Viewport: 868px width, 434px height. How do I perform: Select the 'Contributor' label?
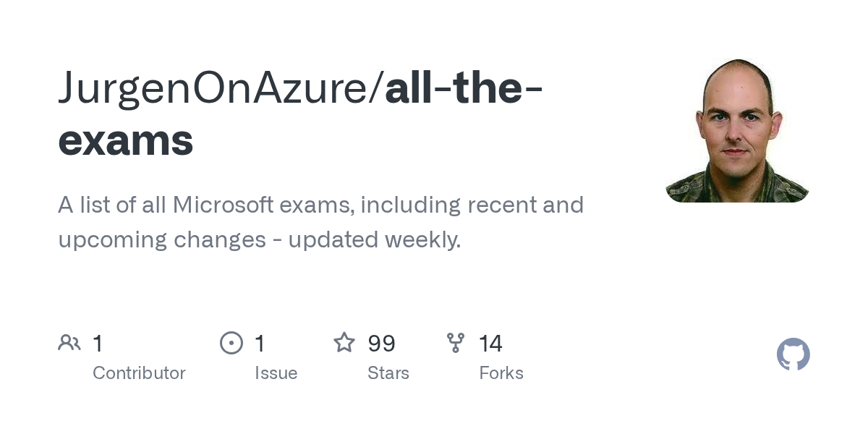click(x=139, y=373)
